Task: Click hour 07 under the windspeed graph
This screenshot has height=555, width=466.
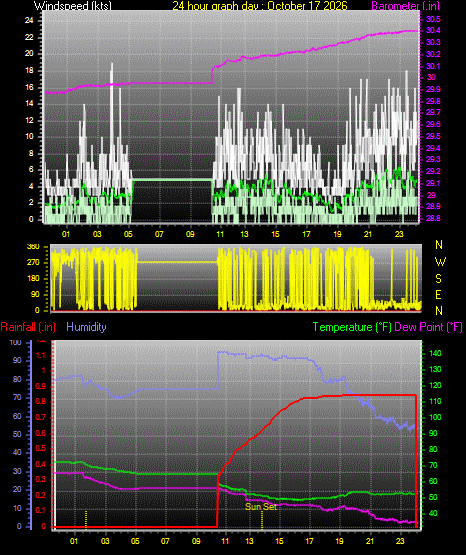Action: pos(159,234)
